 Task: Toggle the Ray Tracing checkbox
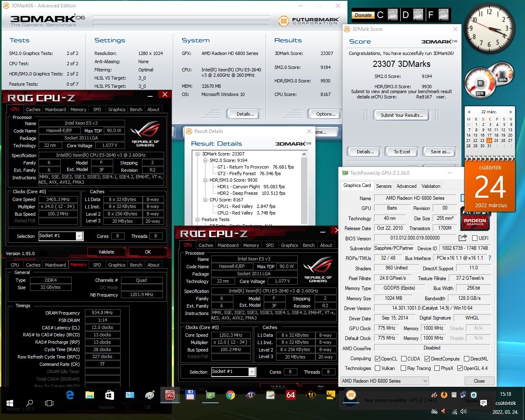[x=403, y=368]
